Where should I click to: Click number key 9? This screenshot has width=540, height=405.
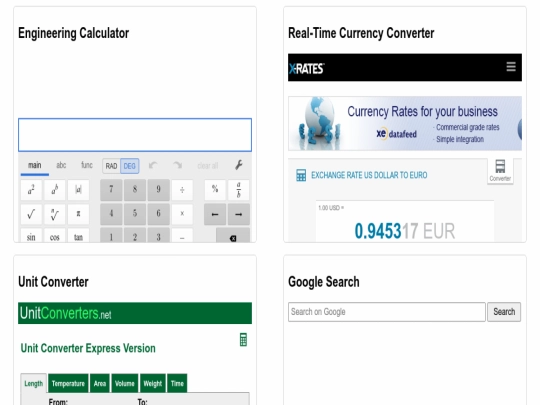158,190
